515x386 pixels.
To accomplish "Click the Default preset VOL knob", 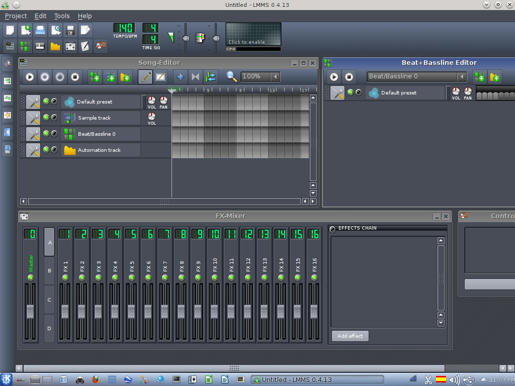I will point(151,100).
